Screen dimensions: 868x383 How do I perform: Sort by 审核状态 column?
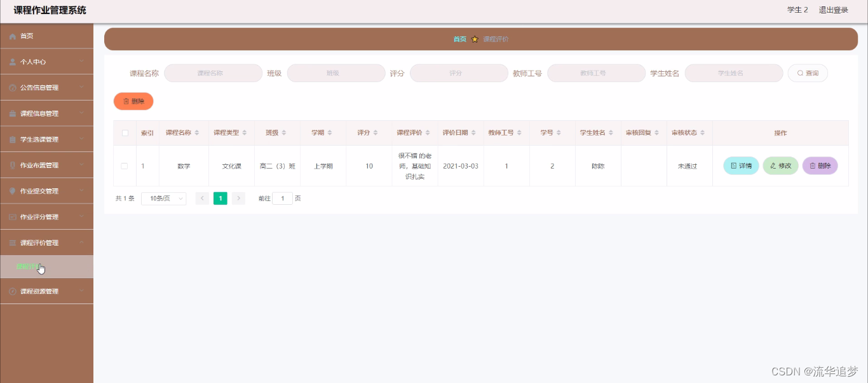click(702, 133)
